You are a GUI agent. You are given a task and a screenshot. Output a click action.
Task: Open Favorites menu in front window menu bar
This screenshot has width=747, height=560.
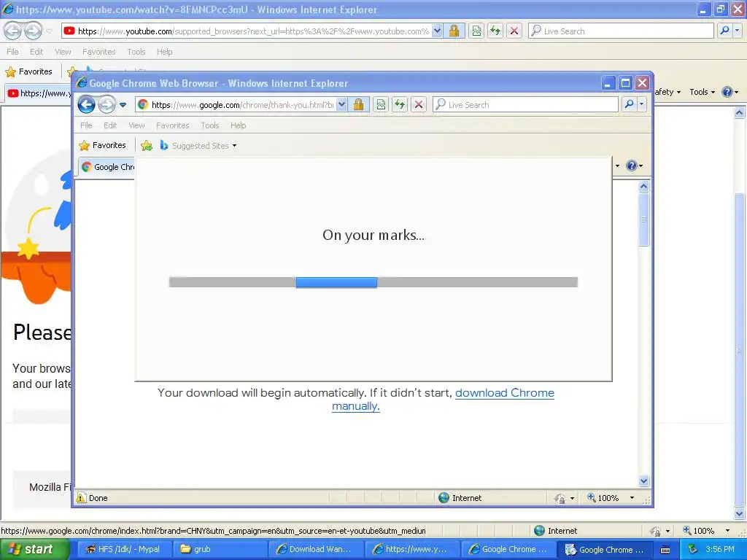[172, 125]
